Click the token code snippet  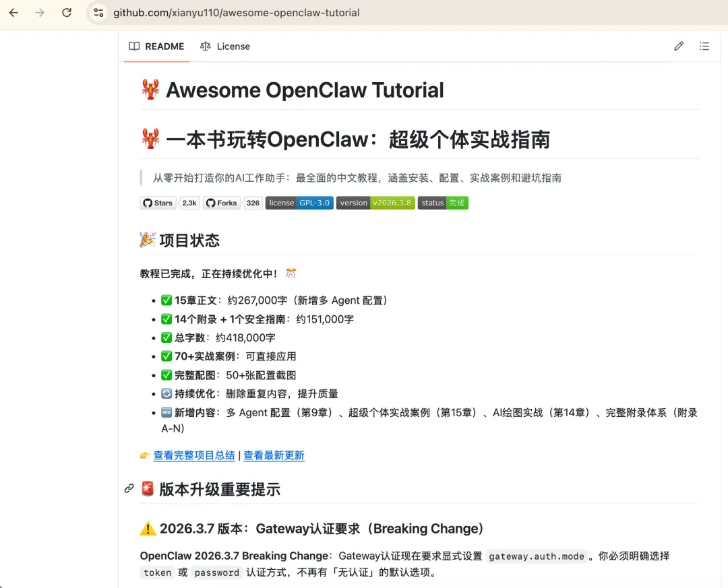click(x=157, y=573)
